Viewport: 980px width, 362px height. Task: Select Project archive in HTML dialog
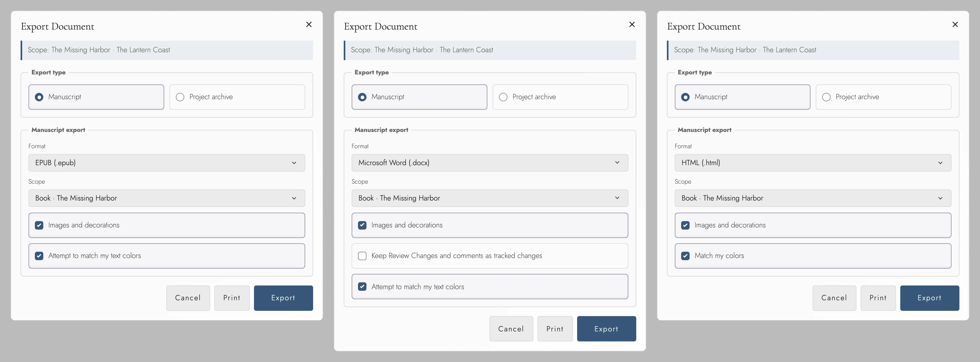[883, 97]
